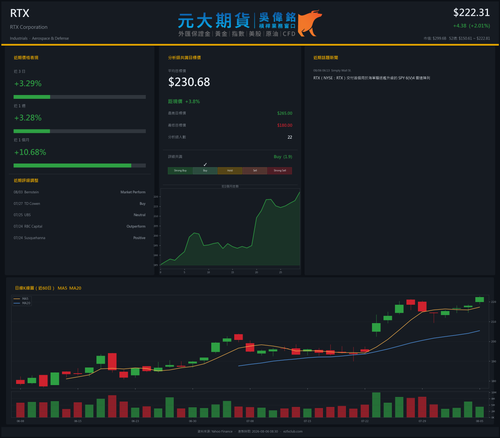500x438 pixels.
Task: Click the +10.68% one-month return
Action: click(x=30, y=152)
